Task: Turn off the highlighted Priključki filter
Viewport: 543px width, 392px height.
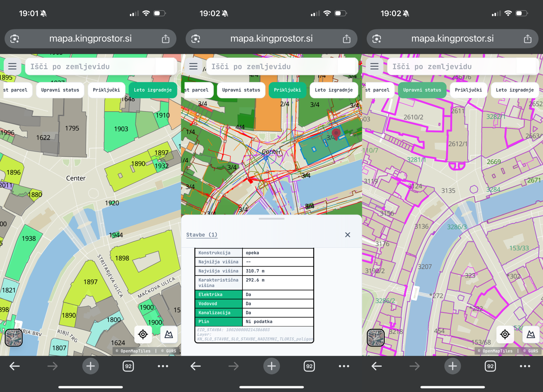Action: click(x=287, y=90)
